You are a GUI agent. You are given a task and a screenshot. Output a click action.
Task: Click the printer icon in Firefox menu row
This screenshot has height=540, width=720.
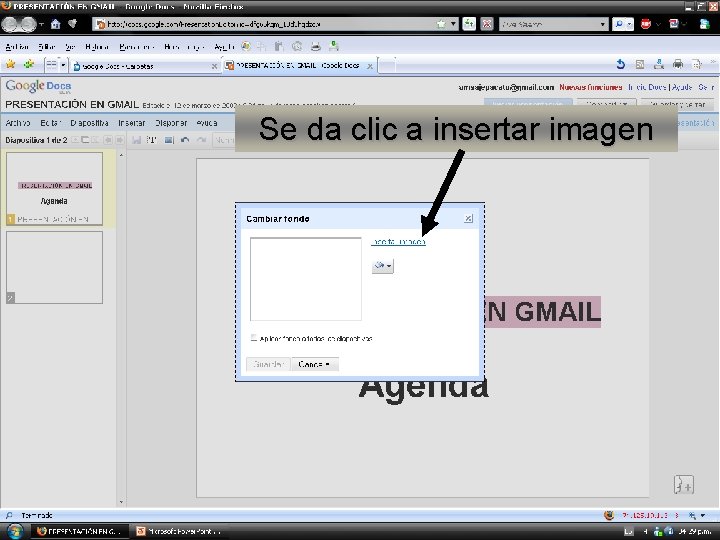[x=315, y=46]
